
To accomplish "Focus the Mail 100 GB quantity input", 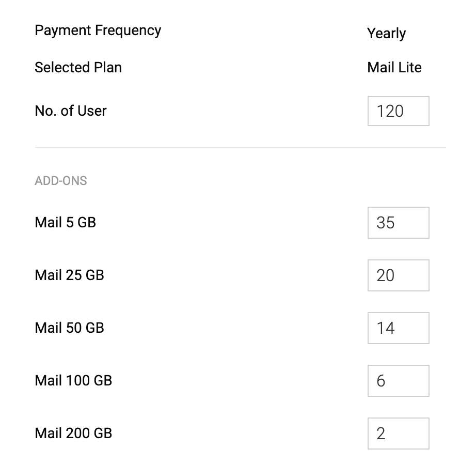I will [398, 381].
